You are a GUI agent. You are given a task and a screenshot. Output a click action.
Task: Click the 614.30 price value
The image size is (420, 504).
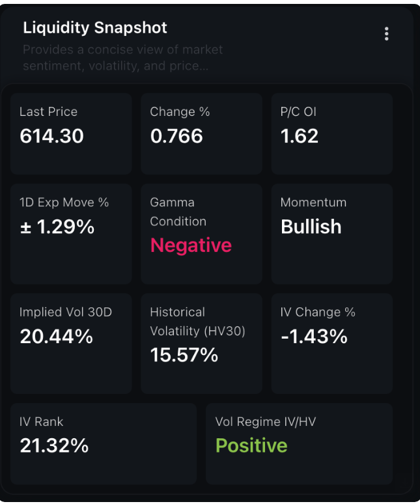[x=52, y=136]
